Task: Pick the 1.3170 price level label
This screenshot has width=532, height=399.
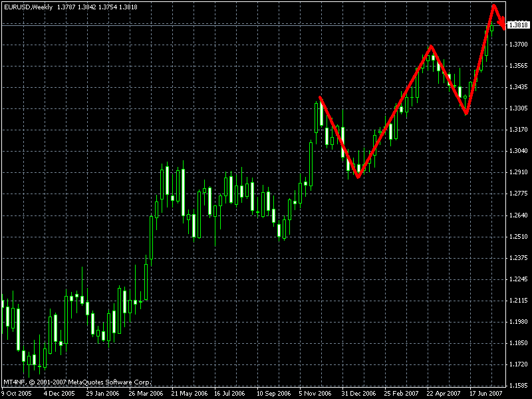Action: tap(519, 130)
